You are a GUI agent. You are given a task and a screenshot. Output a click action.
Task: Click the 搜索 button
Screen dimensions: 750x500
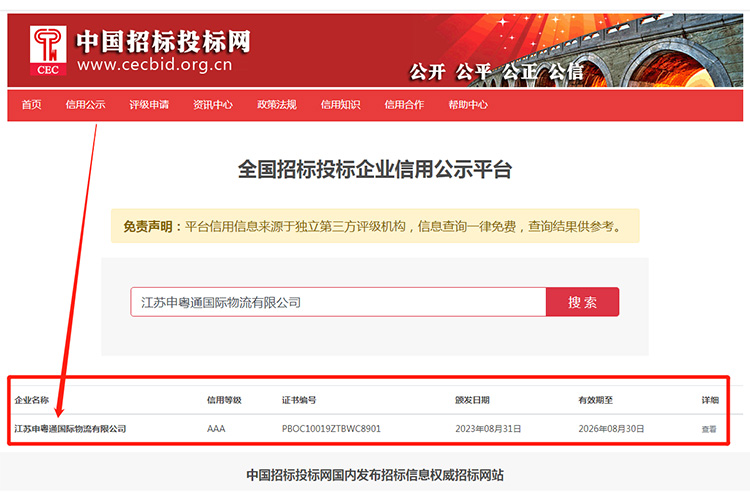pyautogui.click(x=583, y=302)
